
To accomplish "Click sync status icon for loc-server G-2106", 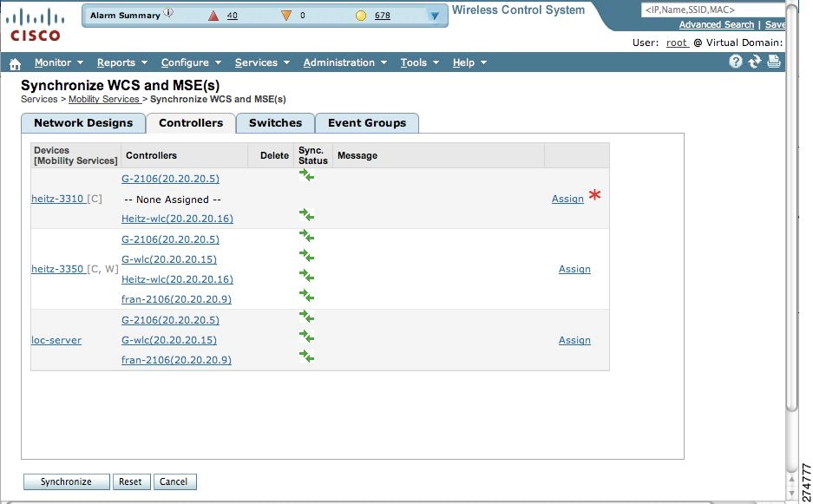I will pos(306,317).
